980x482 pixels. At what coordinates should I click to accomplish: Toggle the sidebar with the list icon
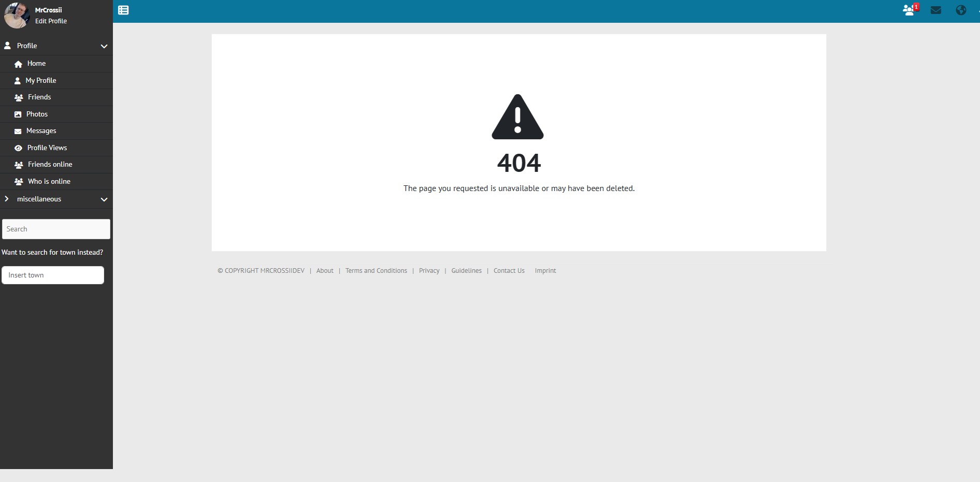pos(123,10)
